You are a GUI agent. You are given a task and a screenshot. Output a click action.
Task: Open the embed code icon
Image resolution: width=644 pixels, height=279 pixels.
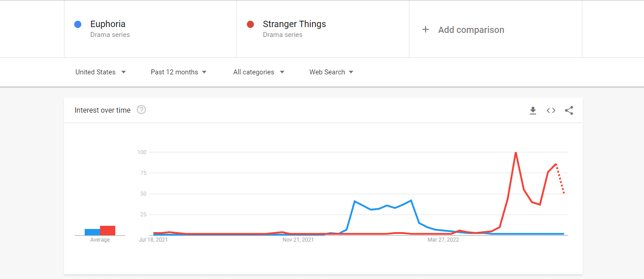[551, 110]
